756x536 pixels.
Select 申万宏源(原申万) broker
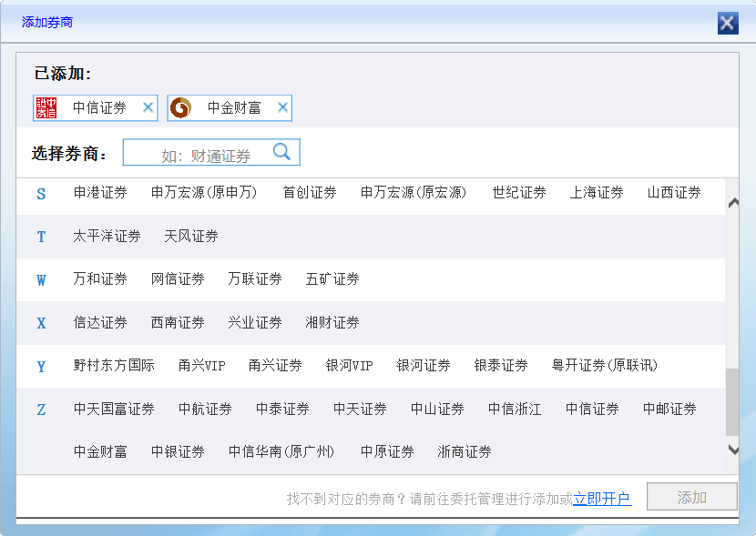pos(204,193)
